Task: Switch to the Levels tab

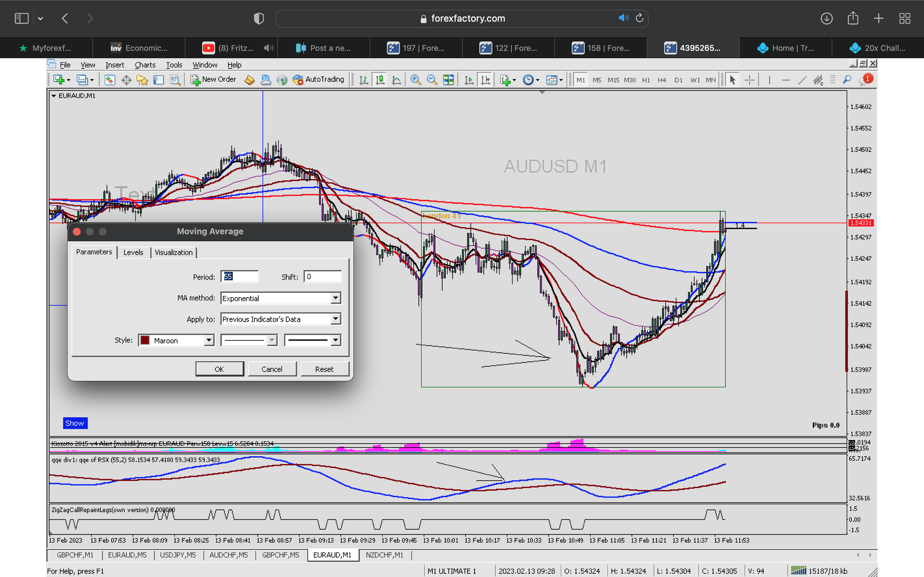Action: [133, 252]
